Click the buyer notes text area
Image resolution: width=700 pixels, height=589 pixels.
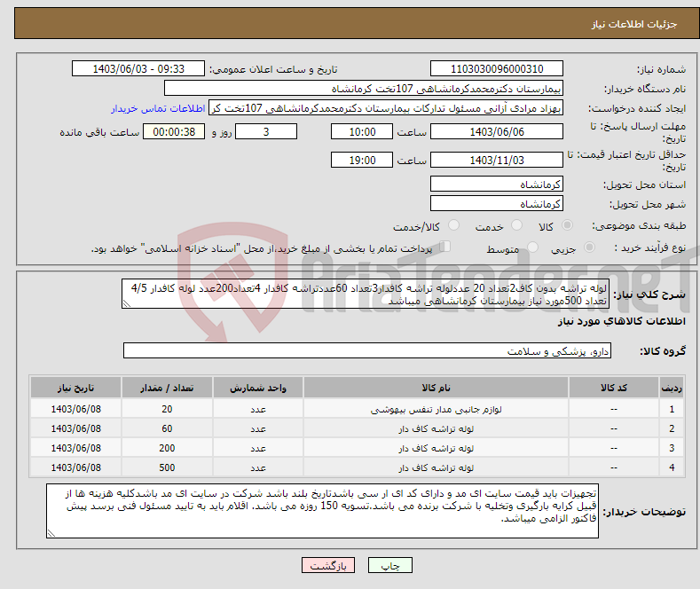(x=322, y=511)
